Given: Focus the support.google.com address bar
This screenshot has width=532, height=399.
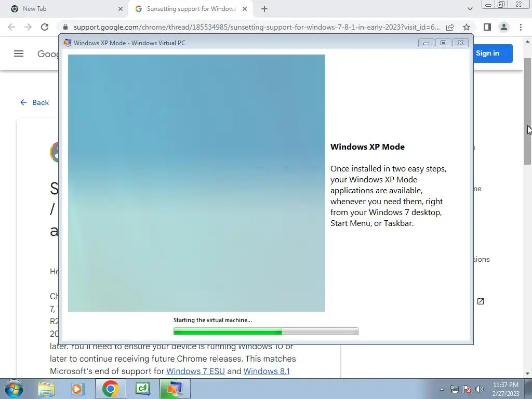Looking at the screenshot, I should (x=257, y=27).
